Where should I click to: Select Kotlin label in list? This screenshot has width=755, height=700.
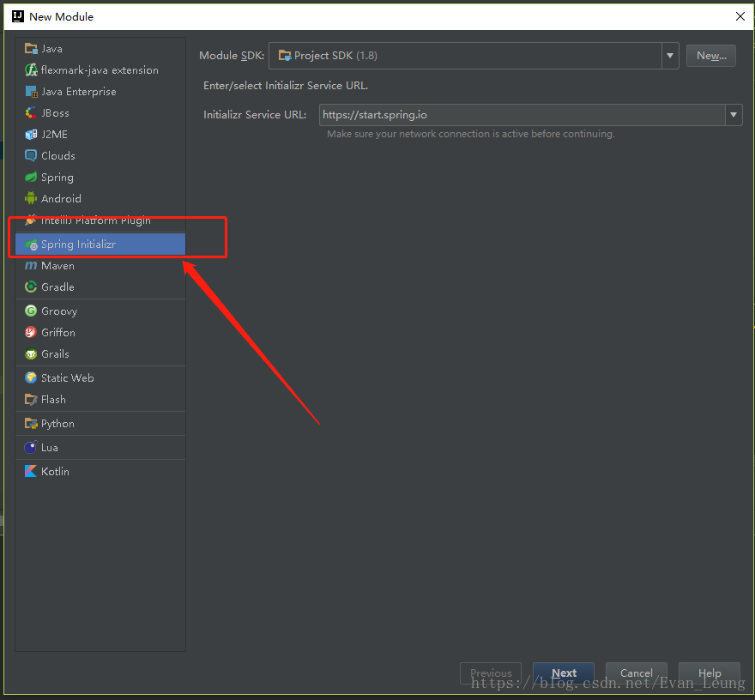pos(56,471)
